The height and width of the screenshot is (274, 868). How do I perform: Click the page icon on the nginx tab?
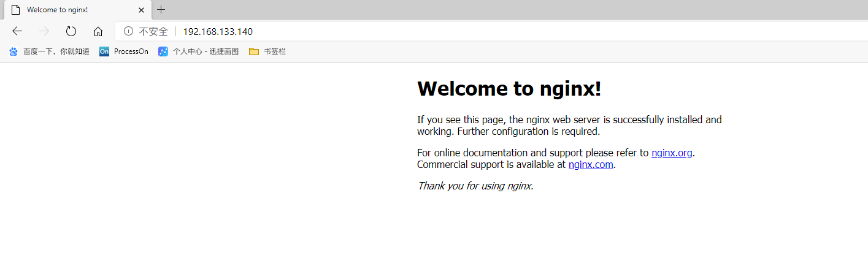[16, 10]
